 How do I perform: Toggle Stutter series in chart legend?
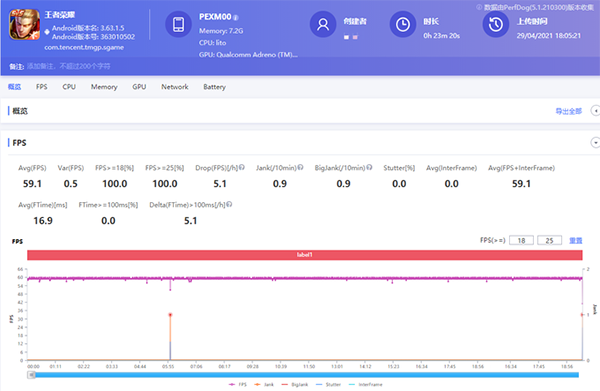click(328, 384)
